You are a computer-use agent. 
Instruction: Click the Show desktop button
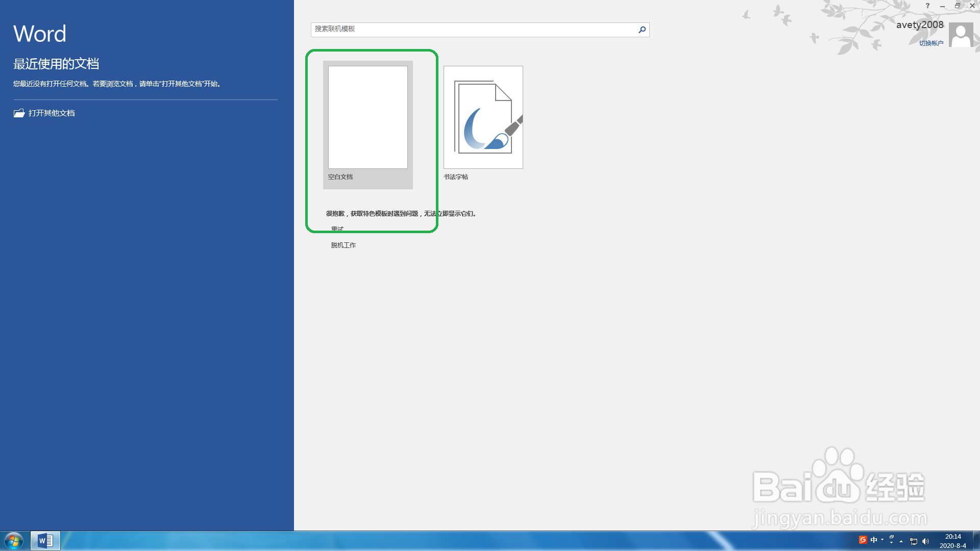pyautogui.click(x=976, y=541)
